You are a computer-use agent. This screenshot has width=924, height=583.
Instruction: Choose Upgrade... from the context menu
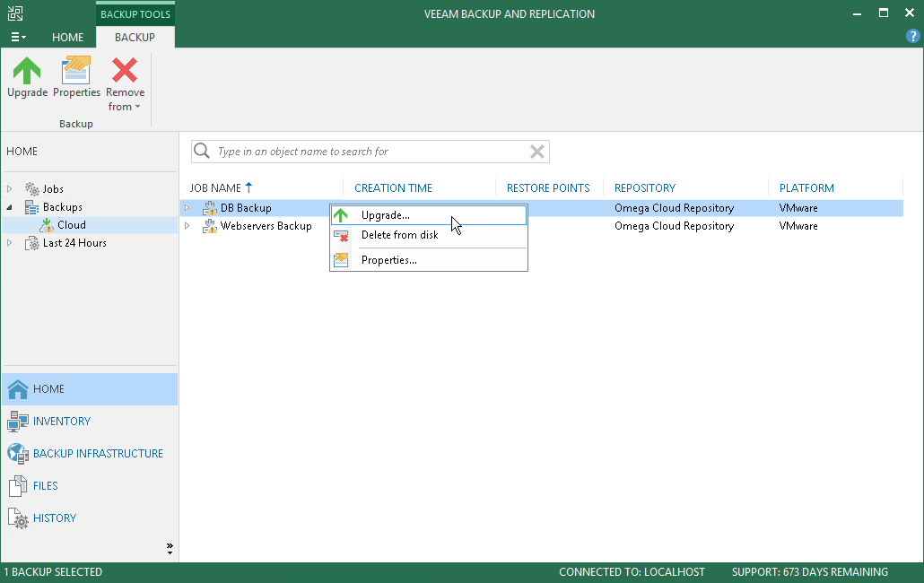[429, 215]
